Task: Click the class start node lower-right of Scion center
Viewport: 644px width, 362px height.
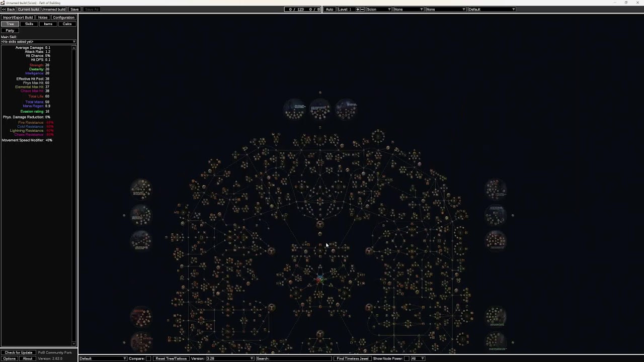Action: tap(369, 307)
